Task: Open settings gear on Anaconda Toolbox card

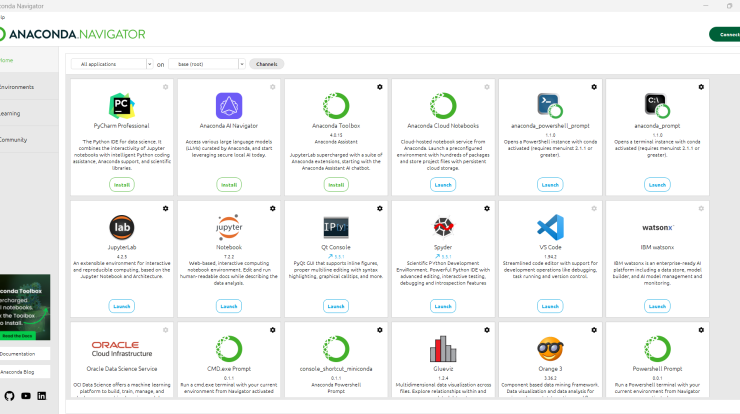Action: (380, 87)
